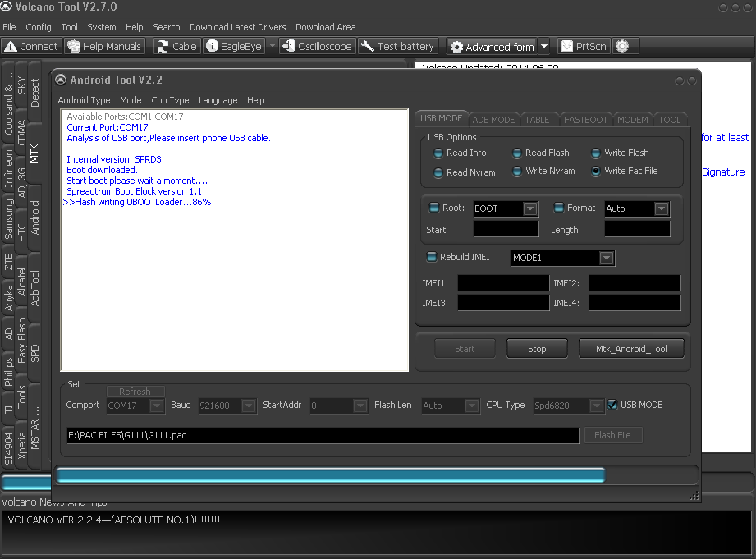
Task: Open the Oscilloscope tool
Action: tap(317, 47)
